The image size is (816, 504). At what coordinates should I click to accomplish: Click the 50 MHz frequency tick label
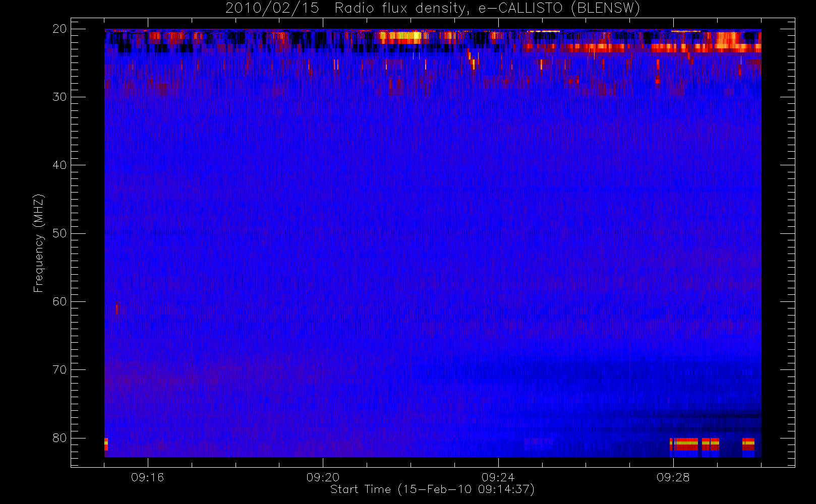point(60,233)
